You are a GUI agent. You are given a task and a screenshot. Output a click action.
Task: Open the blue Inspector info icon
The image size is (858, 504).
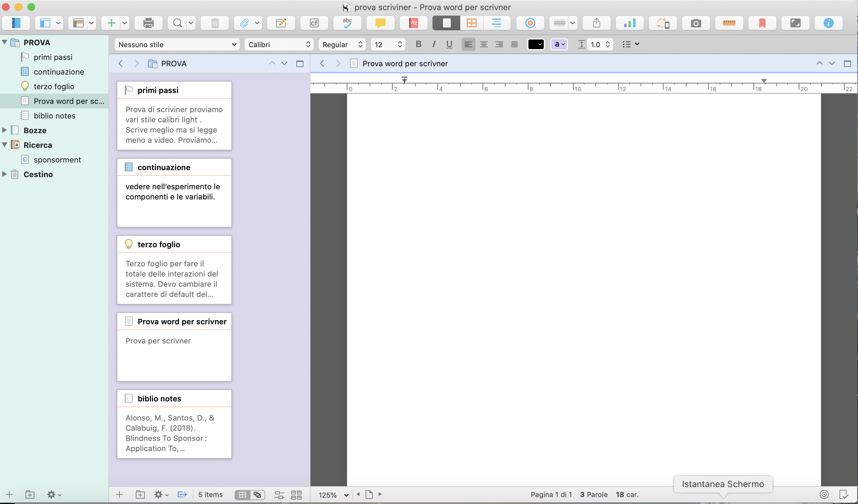[x=828, y=23]
